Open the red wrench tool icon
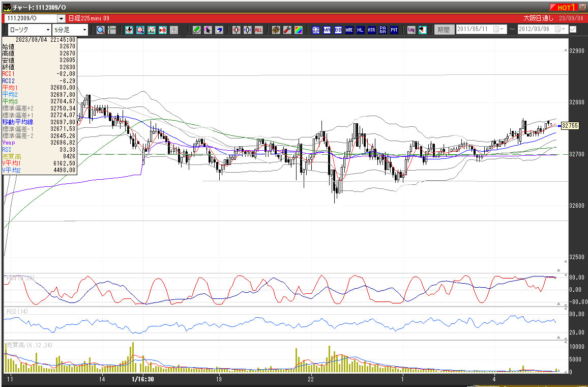 [x=287, y=30]
